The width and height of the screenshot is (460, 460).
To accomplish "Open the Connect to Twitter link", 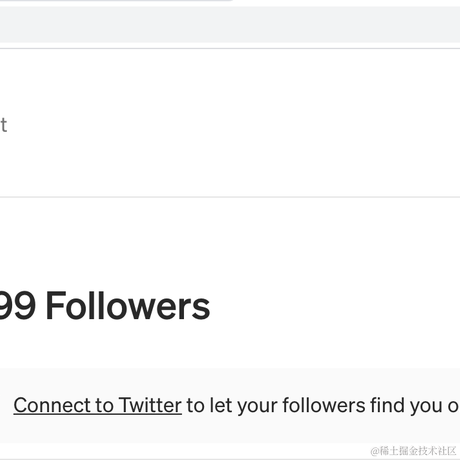I will coord(97,405).
